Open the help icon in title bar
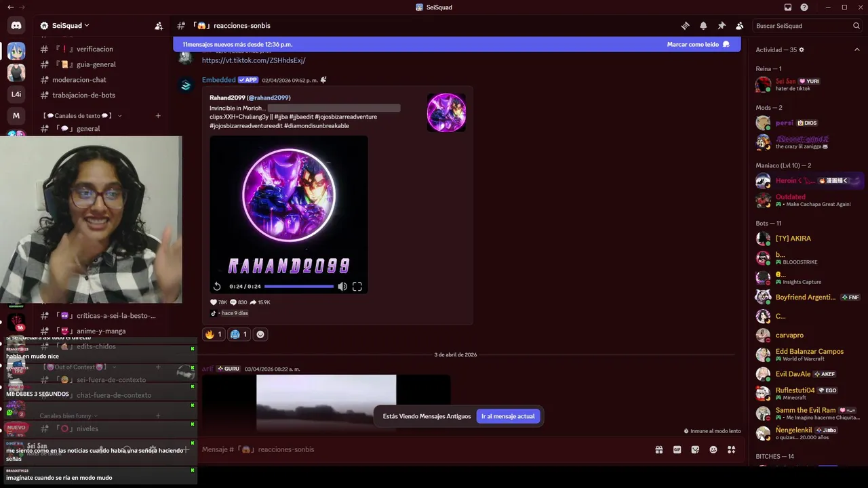This screenshot has width=868, height=488. [804, 7]
